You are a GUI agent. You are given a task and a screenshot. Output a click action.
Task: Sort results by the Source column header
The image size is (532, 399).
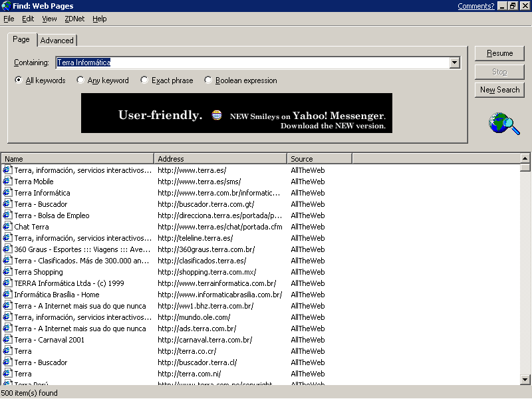(x=319, y=159)
